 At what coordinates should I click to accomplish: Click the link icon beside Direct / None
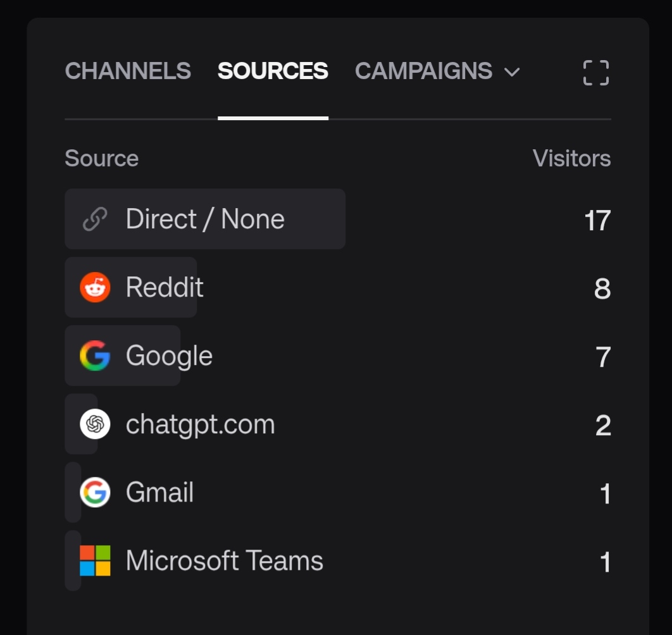click(95, 219)
